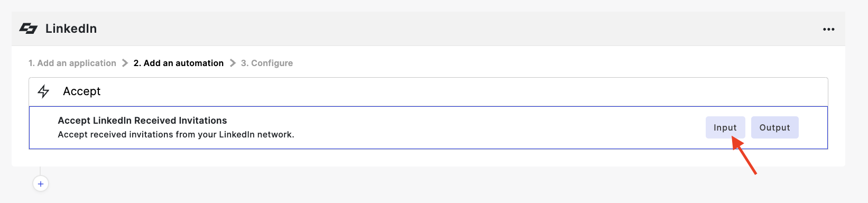868x203 pixels.
Task: Open the Output details button
Action: coord(774,127)
